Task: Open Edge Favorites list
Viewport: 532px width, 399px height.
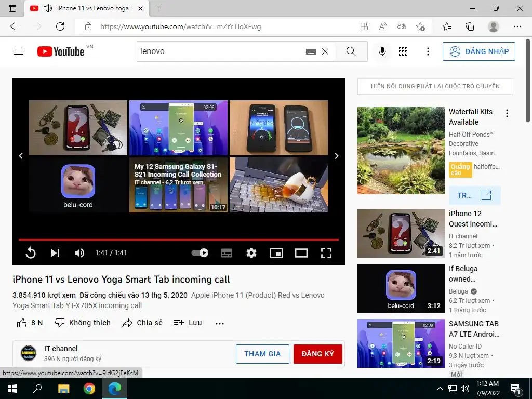Action: click(x=447, y=26)
